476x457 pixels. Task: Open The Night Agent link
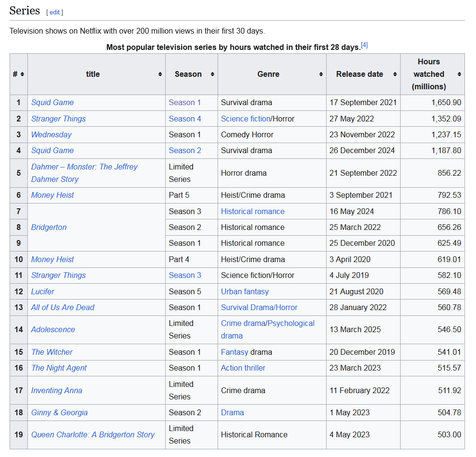[x=59, y=368]
